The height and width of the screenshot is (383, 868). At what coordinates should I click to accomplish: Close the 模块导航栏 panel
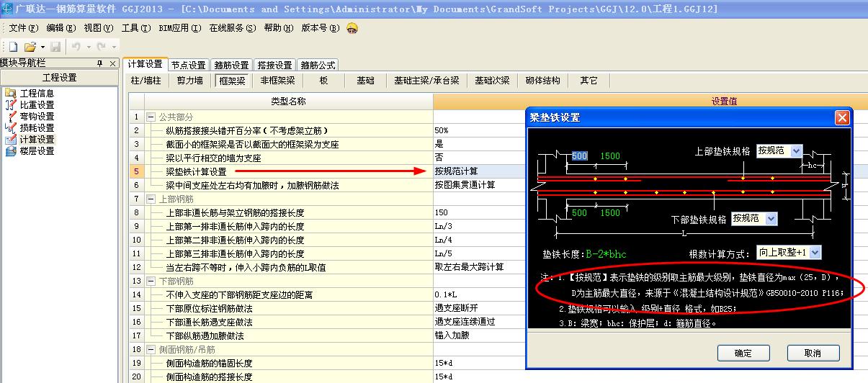112,63
